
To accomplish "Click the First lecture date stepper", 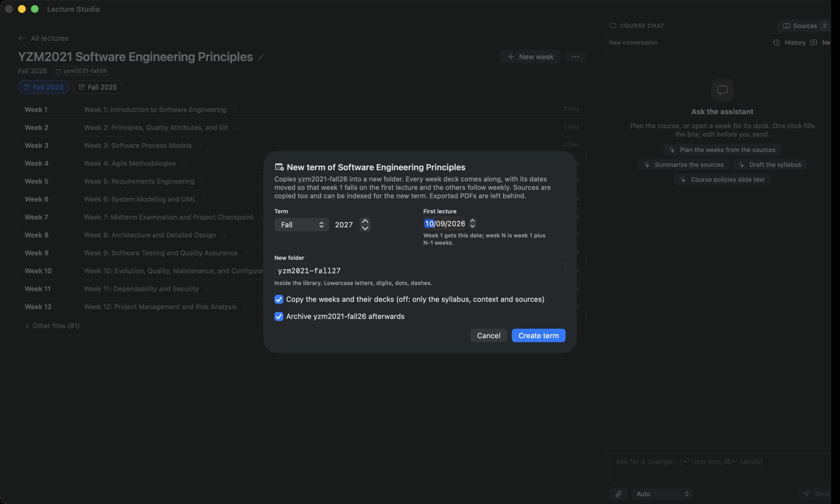I will (472, 223).
